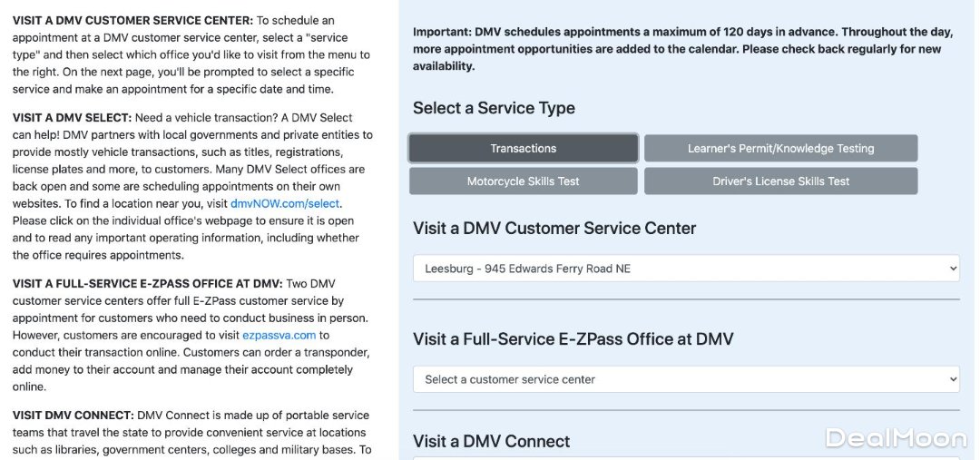Choose Learner's Permit/Knowledge Testing service type

780,148
